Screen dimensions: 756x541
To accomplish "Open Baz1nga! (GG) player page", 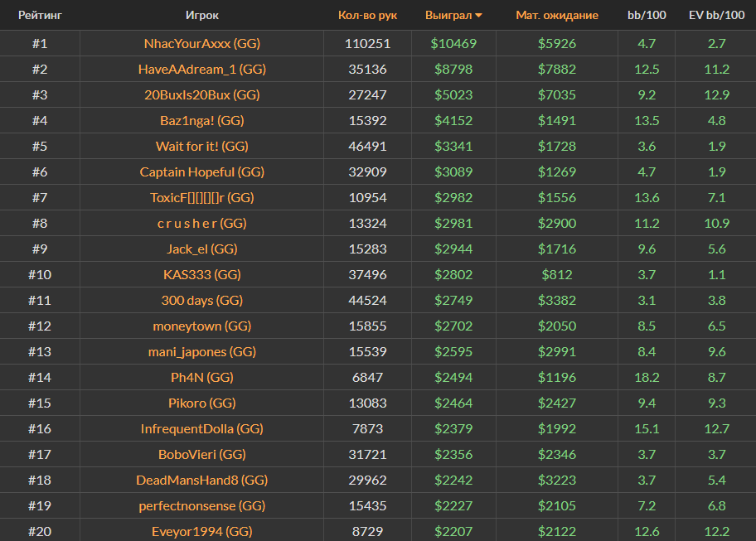I will click(x=202, y=120).
